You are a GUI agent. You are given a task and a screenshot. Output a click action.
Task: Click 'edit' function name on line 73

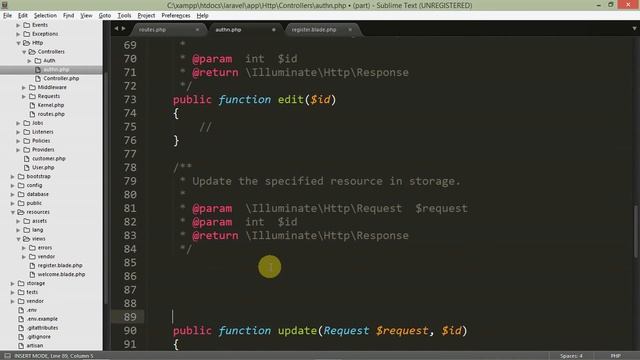[x=291, y=100]
